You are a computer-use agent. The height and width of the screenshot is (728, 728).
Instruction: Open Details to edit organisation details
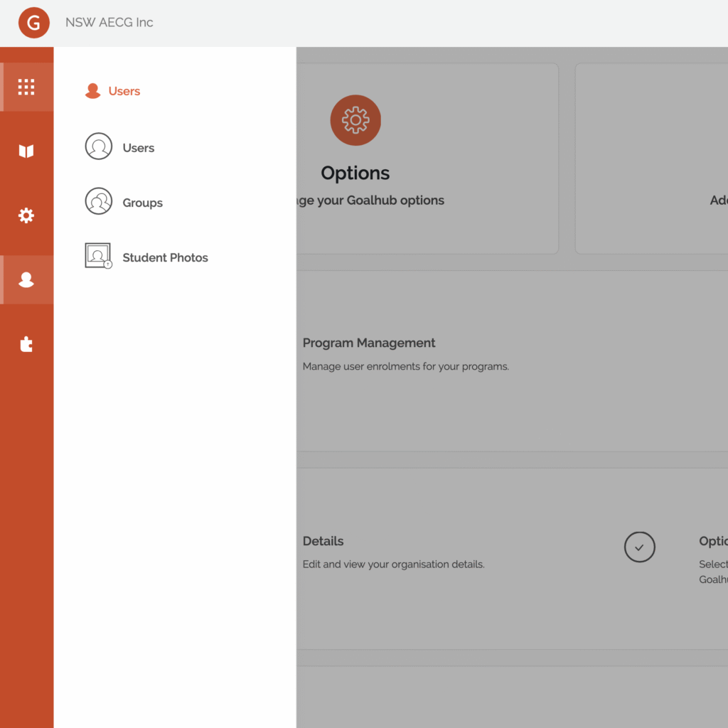point(323,541)
